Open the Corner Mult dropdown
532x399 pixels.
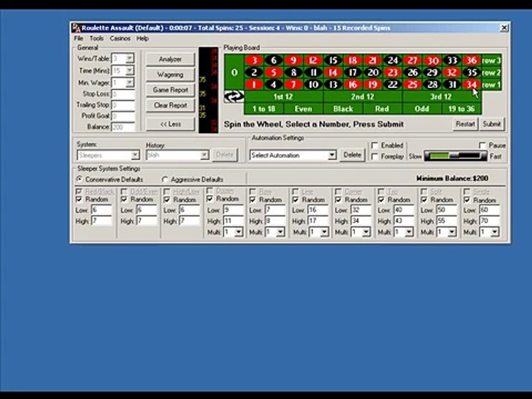click(x=366, y=232)
